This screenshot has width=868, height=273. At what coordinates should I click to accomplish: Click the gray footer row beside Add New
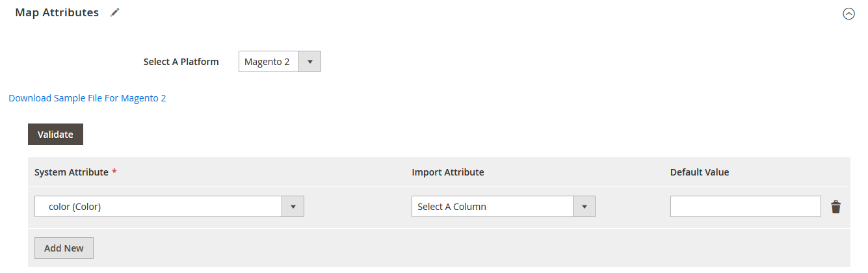455,248
